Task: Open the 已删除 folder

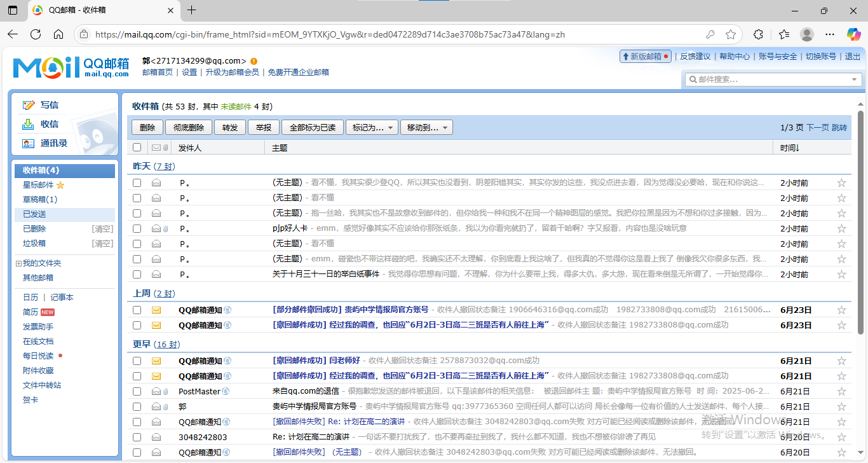Action: tap(34, 229)
